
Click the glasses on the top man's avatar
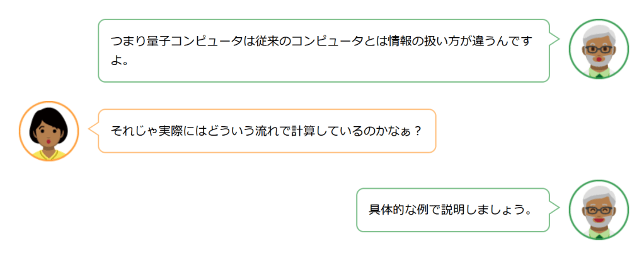coord(599,49)
